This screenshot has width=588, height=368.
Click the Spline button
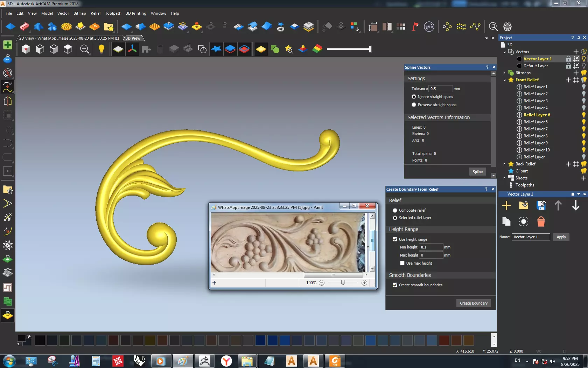(477, 172)
